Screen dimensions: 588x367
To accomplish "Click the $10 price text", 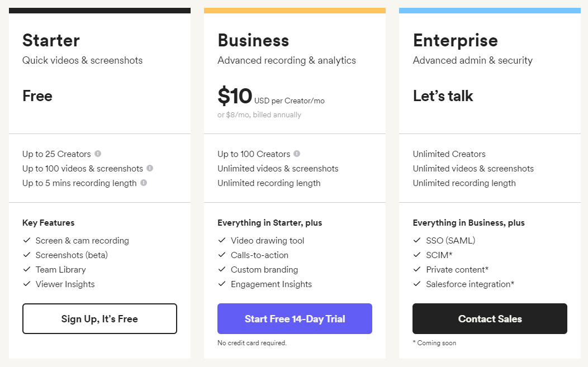I will coord(234,96).
